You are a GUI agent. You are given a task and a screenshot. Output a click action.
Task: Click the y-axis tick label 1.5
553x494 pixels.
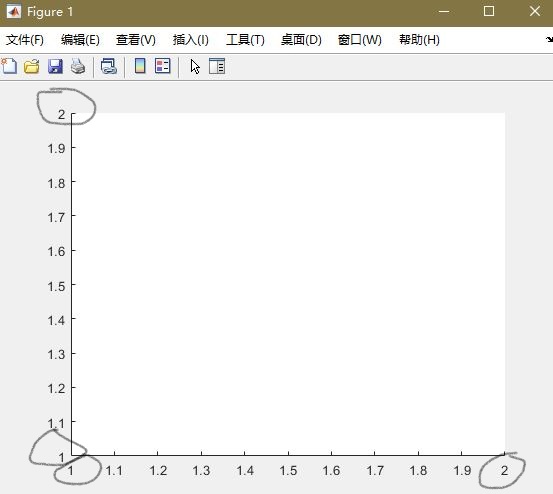(x=56, y=286)
